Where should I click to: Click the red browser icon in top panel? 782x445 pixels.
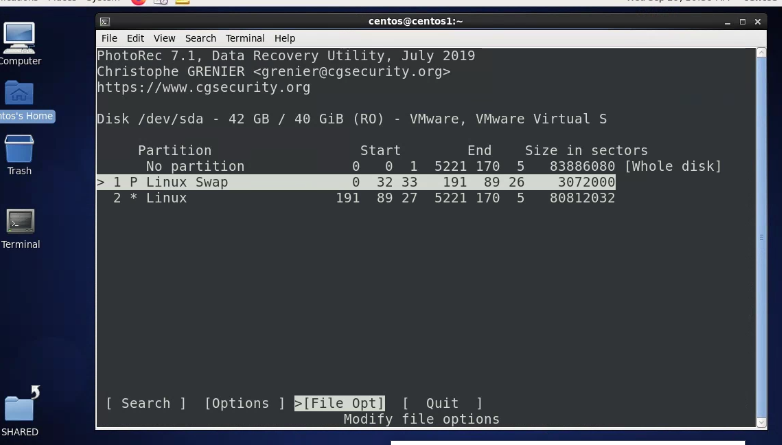click(139, 1)
